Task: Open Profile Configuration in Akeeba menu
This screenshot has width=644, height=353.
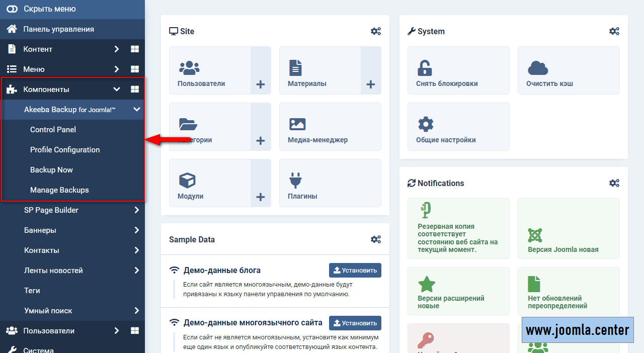Action: (x=65, y=150)
